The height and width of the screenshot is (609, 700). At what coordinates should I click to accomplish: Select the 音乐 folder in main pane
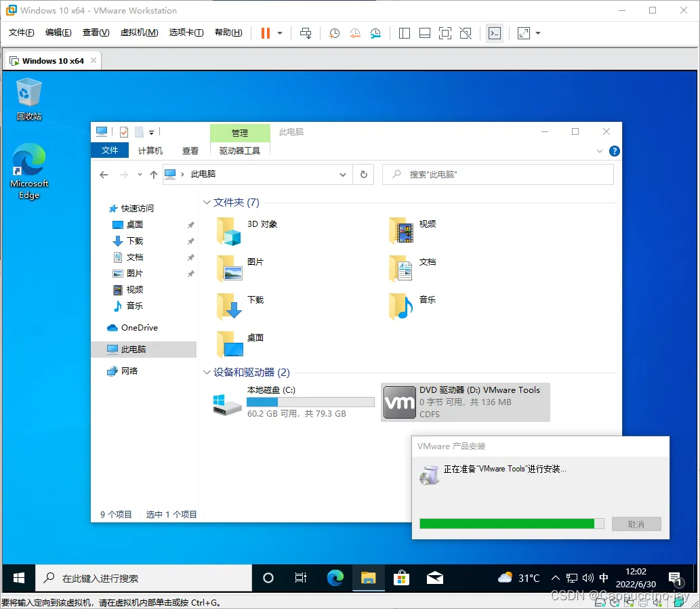click(x=413, y=306)
